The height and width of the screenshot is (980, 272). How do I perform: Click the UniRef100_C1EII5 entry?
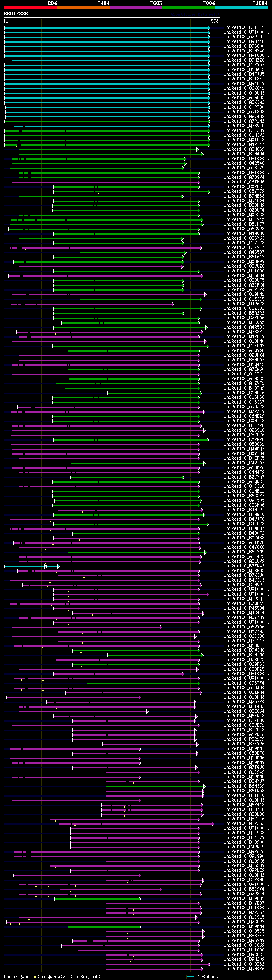tap(244, 299)
